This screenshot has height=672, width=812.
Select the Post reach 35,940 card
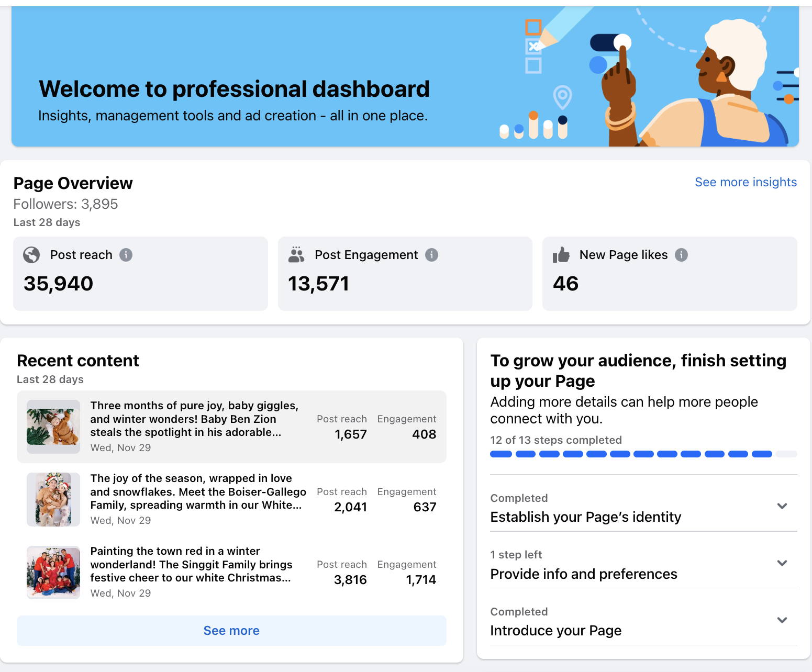point(140,274)
